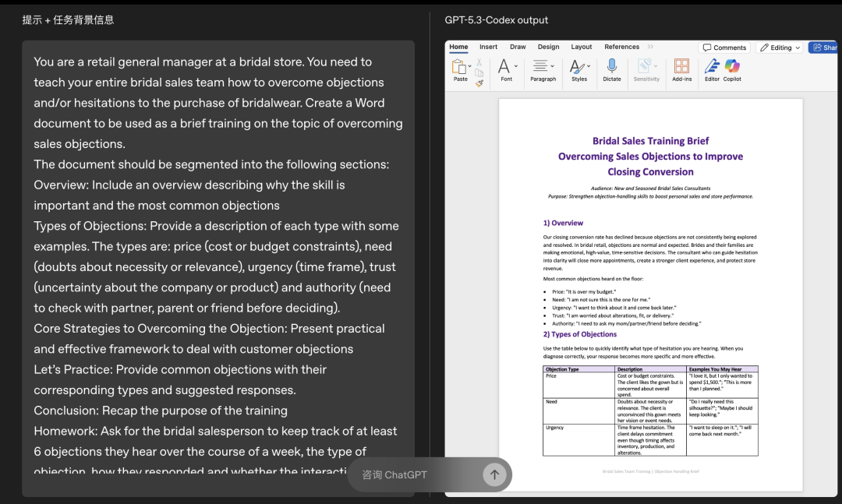Switch to the Insert tab
Screen dimensions: 842x504
click(488, 47)
